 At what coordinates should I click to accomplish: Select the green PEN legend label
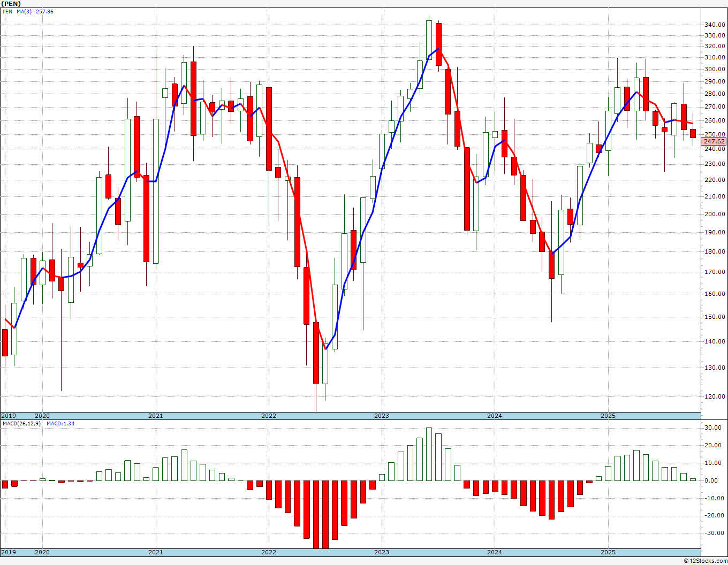click(x=7, y=11)
